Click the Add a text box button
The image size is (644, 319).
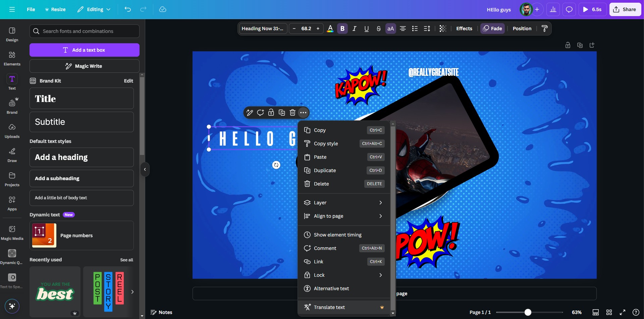pyautogui.click(x=85, y=50)
